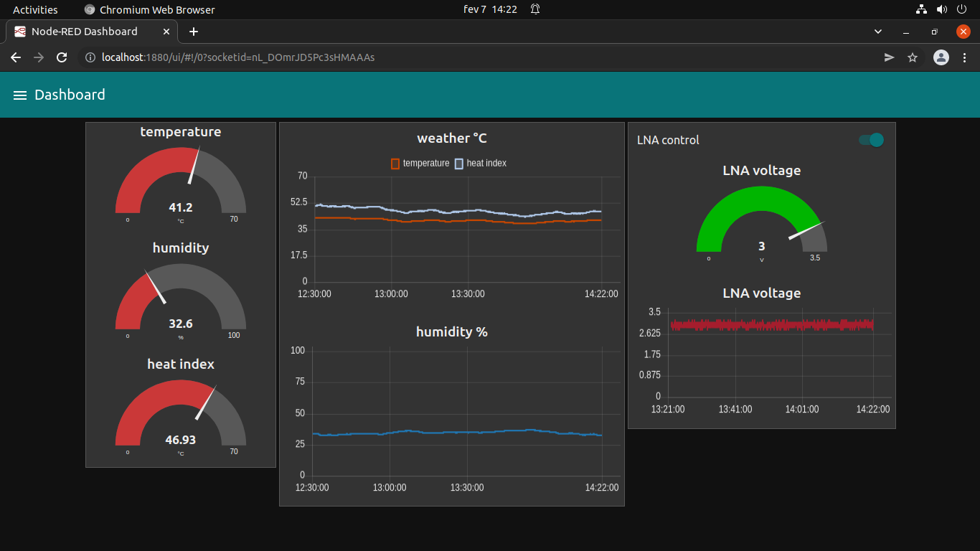Click the weather °C chart title

[452, 138]
